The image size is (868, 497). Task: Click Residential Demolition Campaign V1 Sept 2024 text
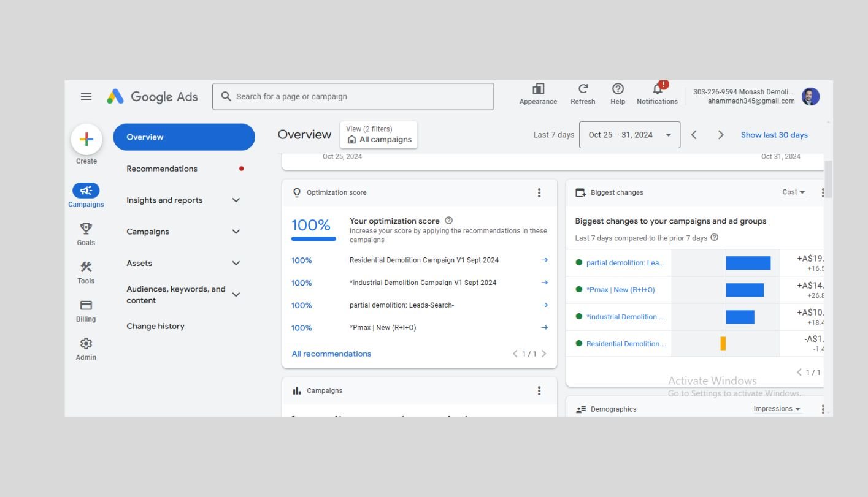pyautogui.click(x=424, y=260)
